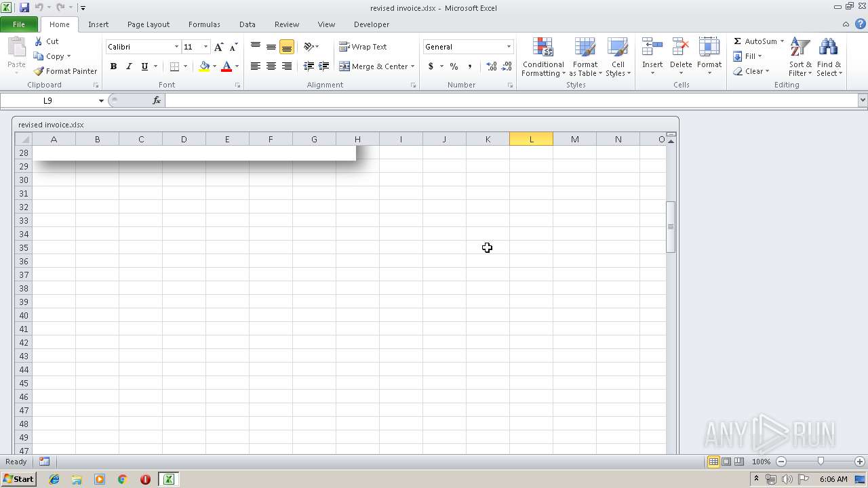Open Format as Table gallery
Image resolution: width=868 pixels, height=488 pixels.
pos(585,58)
